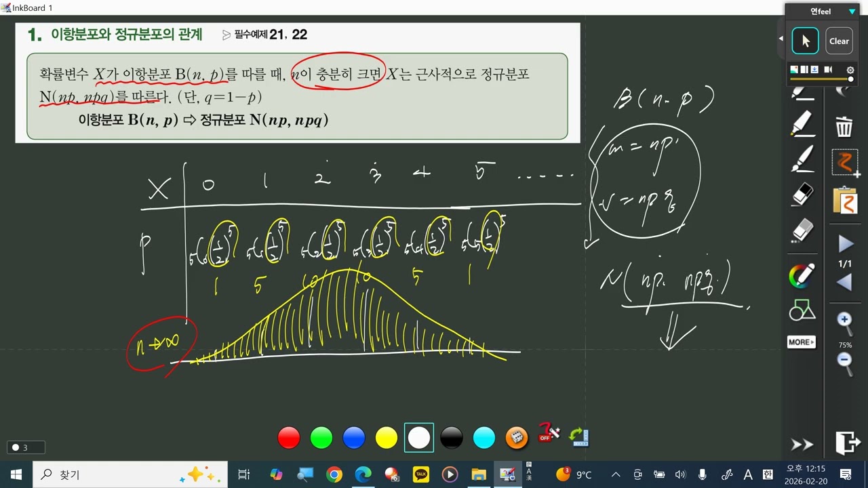Click the InkBoard app icon on taskbar
Screen dimensions: 868x488
point(508,474)
